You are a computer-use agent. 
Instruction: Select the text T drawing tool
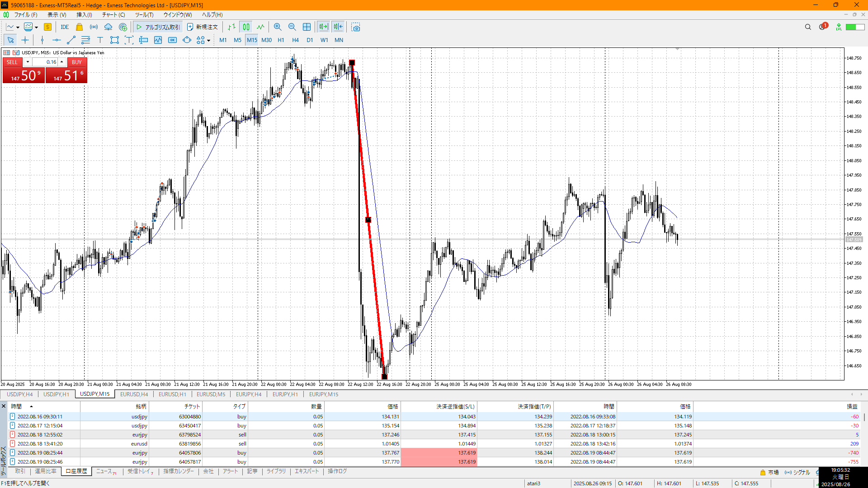pos(100,40)
